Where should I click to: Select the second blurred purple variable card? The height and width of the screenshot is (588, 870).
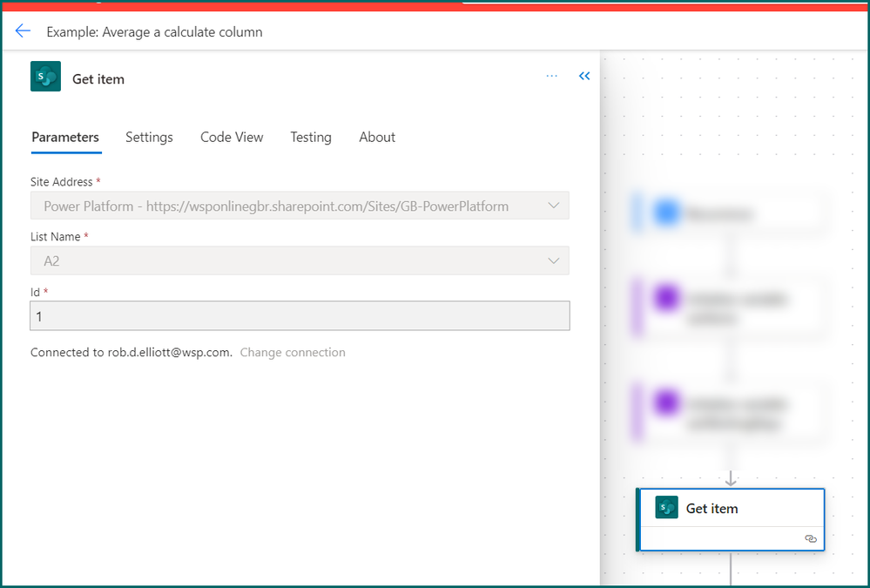(x=730, y=413)
